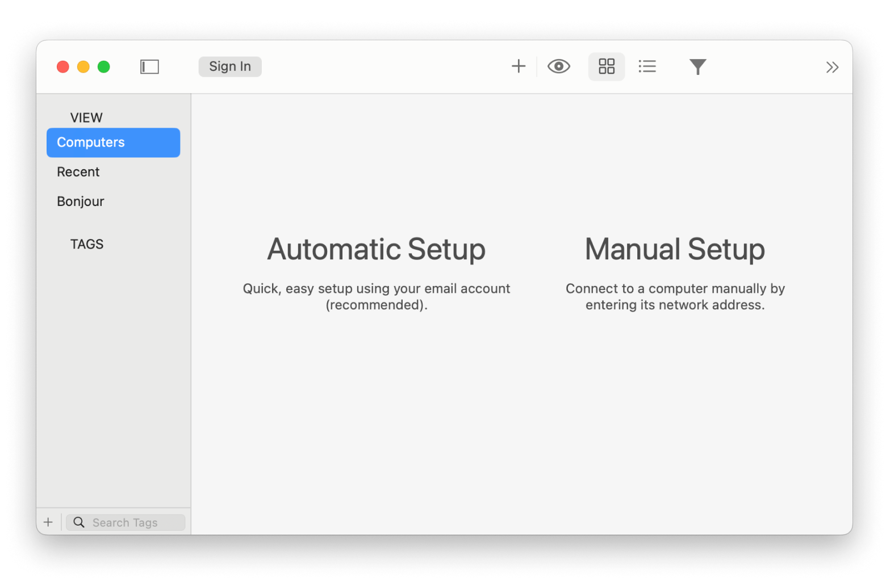The height and width of the screenshot is (588, 886).
Task: Switch to grid view
Action: [x=607, y=66]
